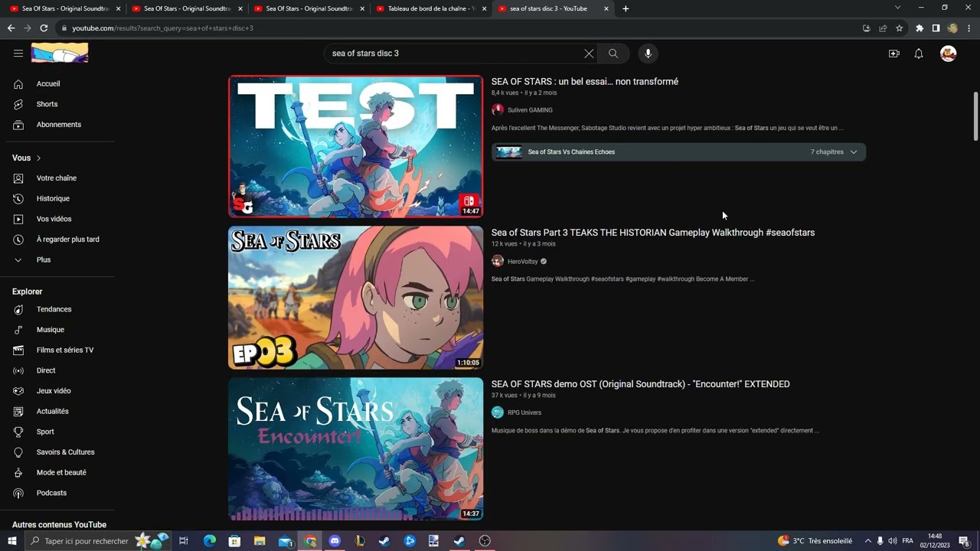
Task: Open the YouTube hamburger guide menu
Action: click(18, 54)
